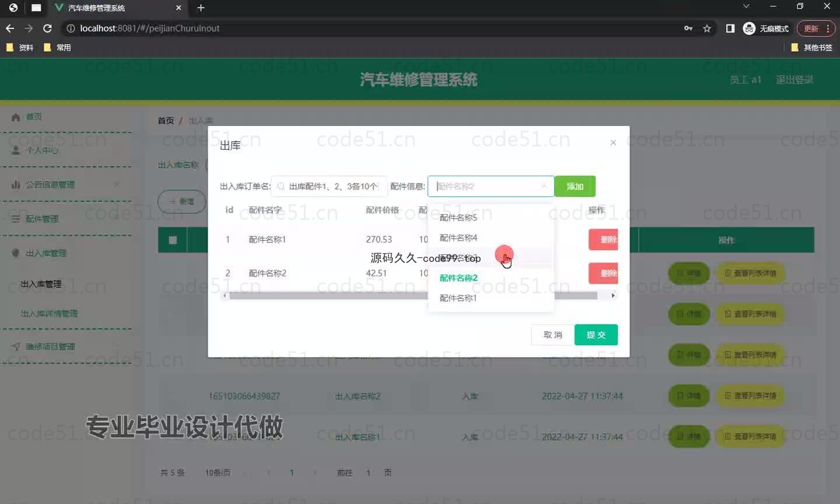Screen dimensions: 840x504
Task: Click the scrollbar right arrow
Action: point(612,296)
